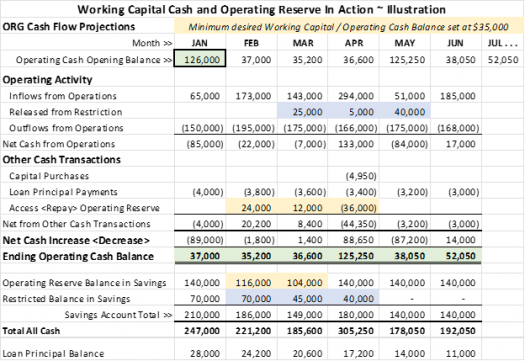Select APR Inflows from Operations 294,000
Screen dimensions: 525x361
[x=356, y=96]
